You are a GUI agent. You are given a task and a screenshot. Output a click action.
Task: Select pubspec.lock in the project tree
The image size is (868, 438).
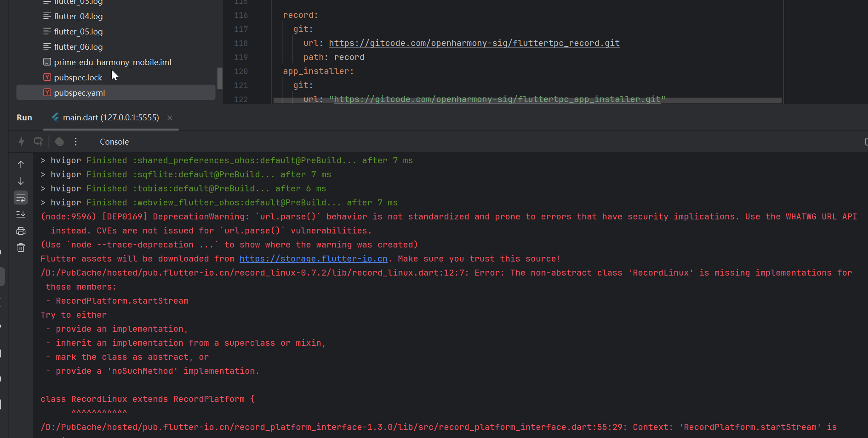click(x=78, y=77)
